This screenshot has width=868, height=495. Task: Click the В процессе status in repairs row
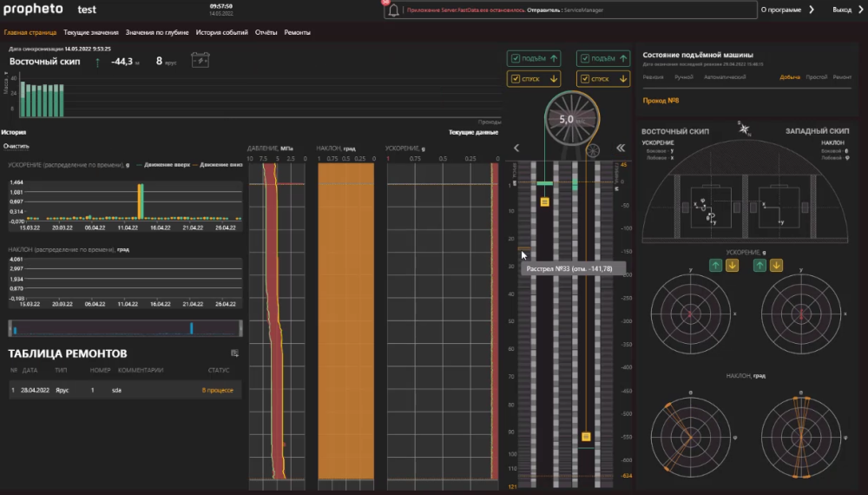pyautogui.click(x=218, y=390)
